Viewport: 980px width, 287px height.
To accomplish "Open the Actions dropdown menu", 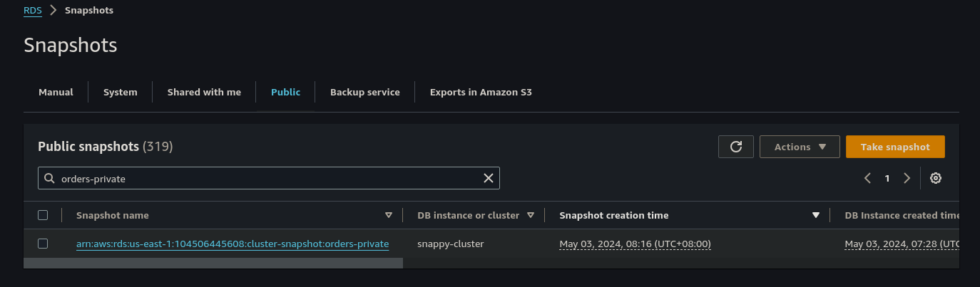I will pos(800,147).
